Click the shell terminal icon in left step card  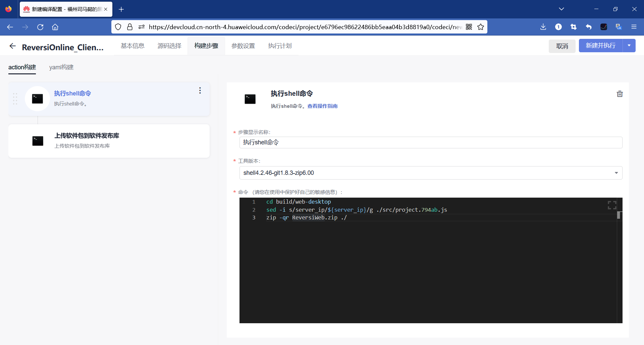[x=37, y=98]
